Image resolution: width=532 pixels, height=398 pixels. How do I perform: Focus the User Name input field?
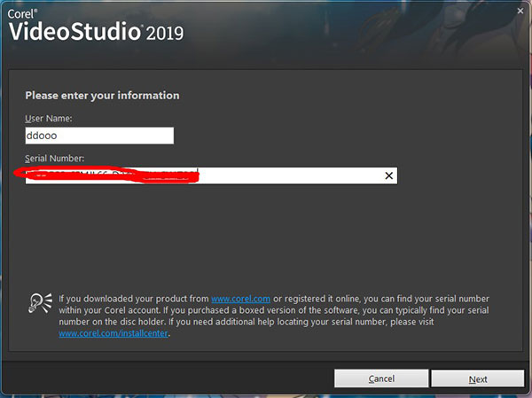point(99,136)
